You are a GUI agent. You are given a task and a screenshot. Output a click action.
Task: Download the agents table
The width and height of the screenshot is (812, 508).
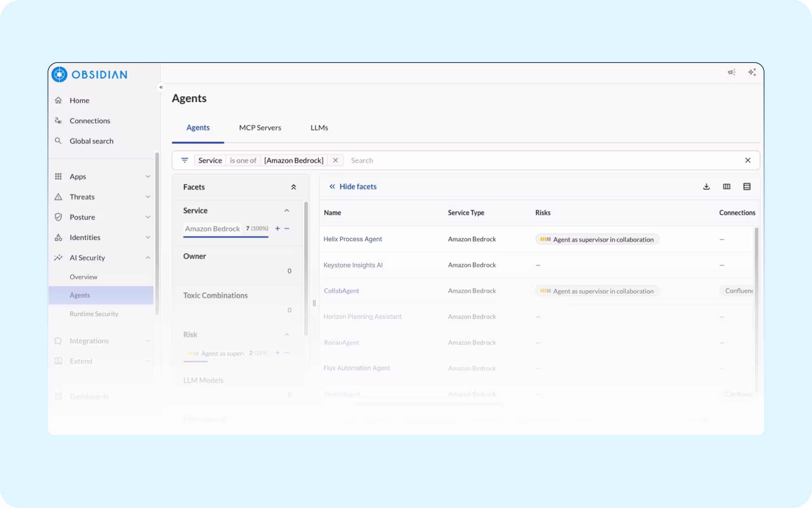706,186
